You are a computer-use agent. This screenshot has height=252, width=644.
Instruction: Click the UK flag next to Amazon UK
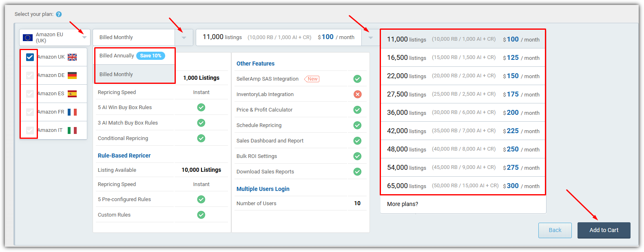72,57
